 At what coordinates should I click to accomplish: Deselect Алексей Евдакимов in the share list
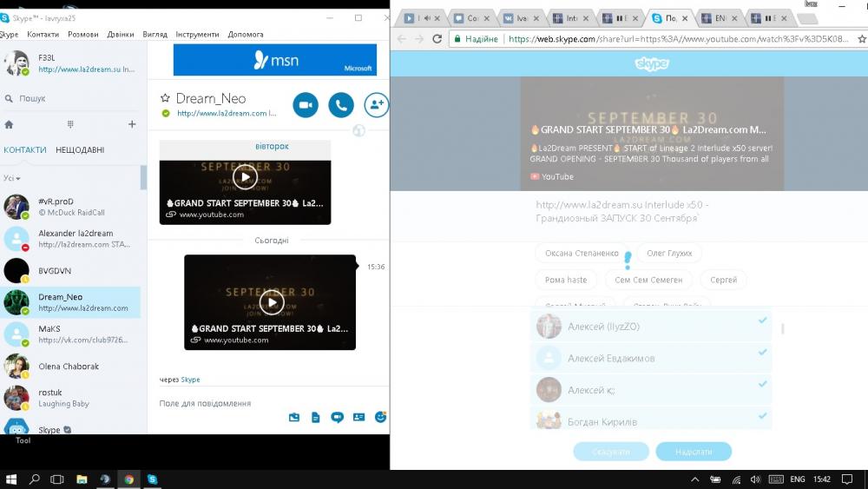pyautogui.click(x=762, y=353)
